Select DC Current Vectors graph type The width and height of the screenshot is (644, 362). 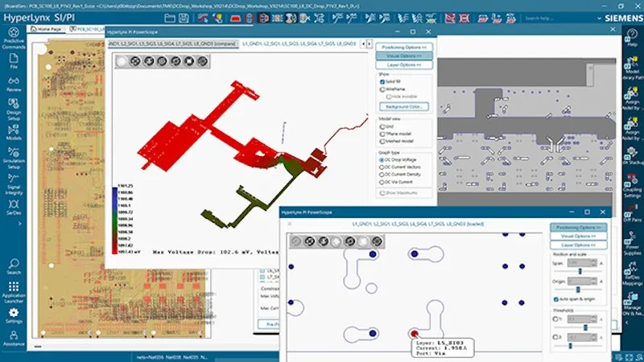[x=382, y=167]
